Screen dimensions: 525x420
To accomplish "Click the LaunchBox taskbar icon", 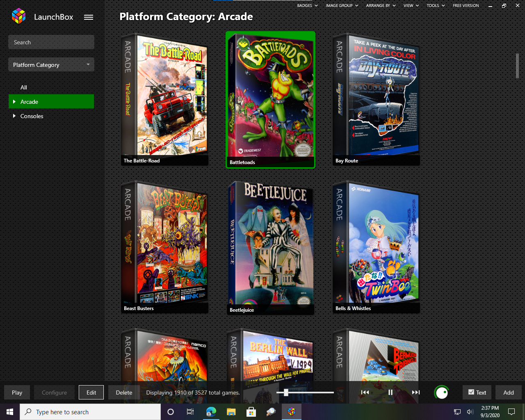I will pos(291,412).
